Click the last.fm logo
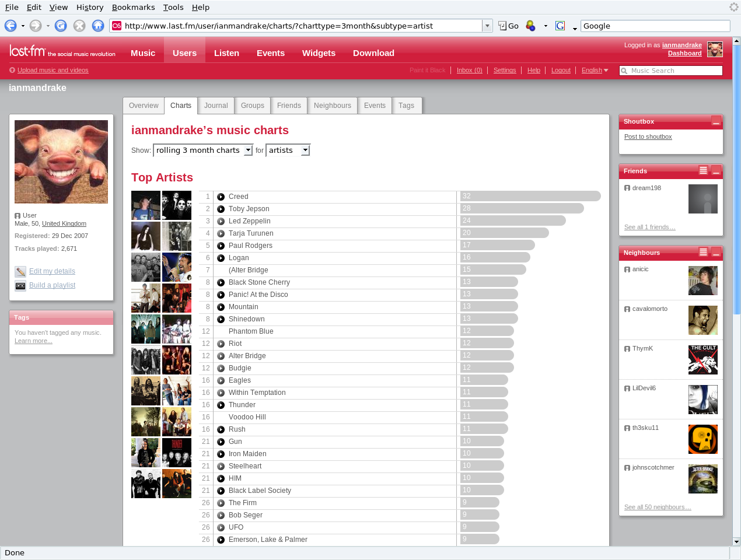The width and height of the screenshot is (741, 560). [27, 51]
